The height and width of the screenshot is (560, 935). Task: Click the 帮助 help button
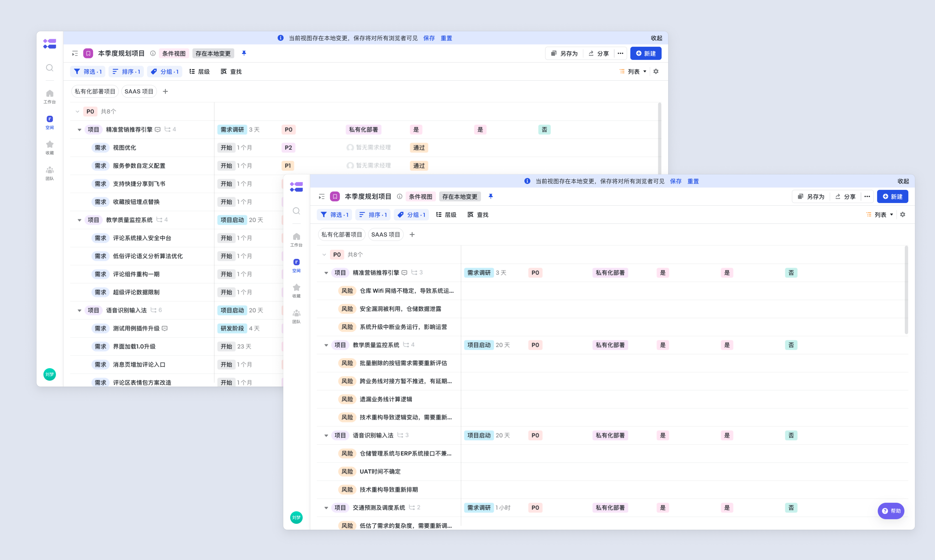coord(891,511)
